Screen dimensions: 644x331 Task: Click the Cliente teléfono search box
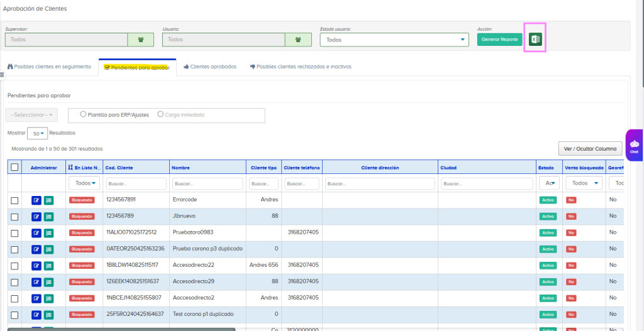301,184
